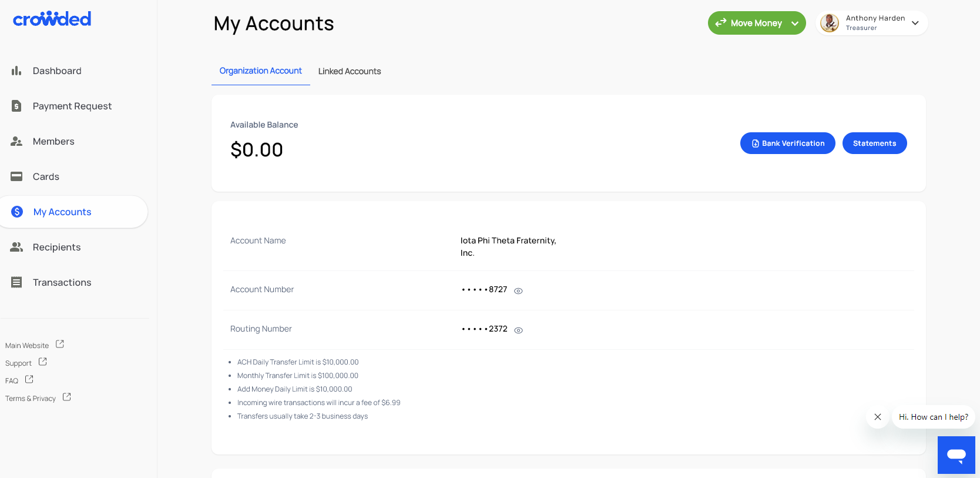This screenshot has height=478, width=980.
Task: Click the ACH Daily Transfer Limit note
Action: click(298, 362)
